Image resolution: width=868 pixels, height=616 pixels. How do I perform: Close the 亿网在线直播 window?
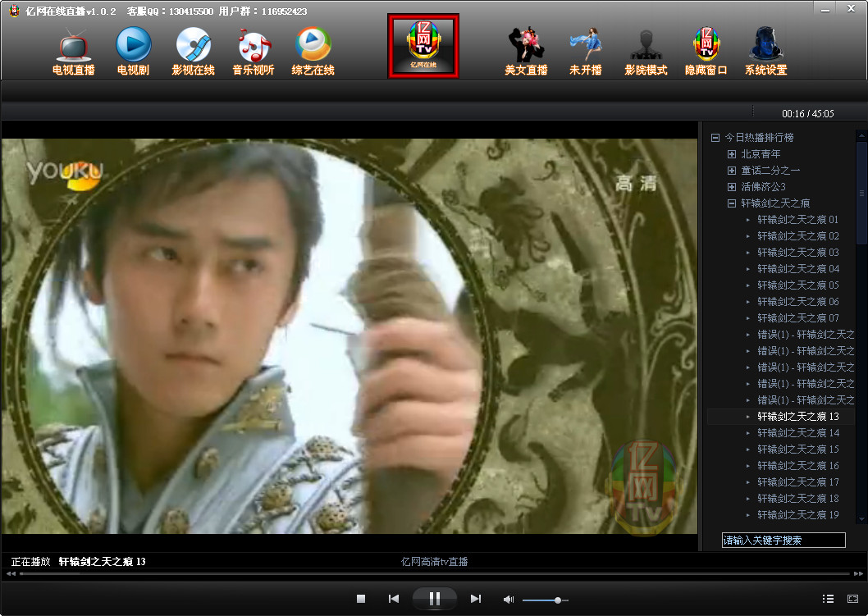[x=852, y=8]
